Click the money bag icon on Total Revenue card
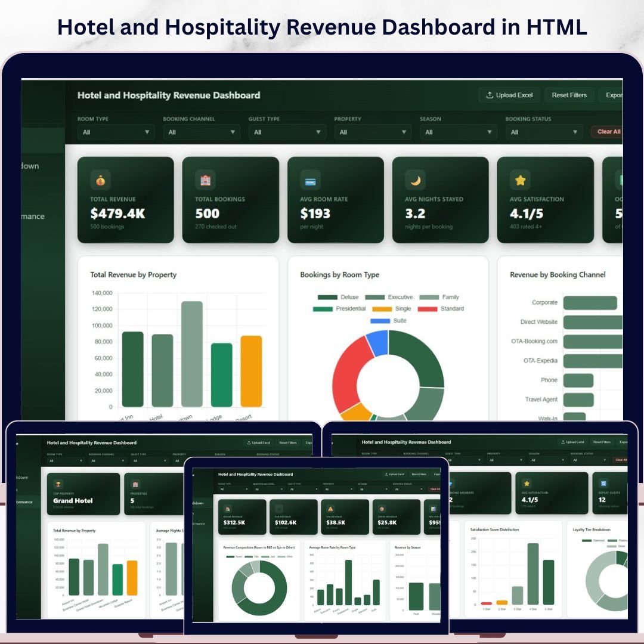The height and width of the screenshot is (644, 644). pos(100,179)
